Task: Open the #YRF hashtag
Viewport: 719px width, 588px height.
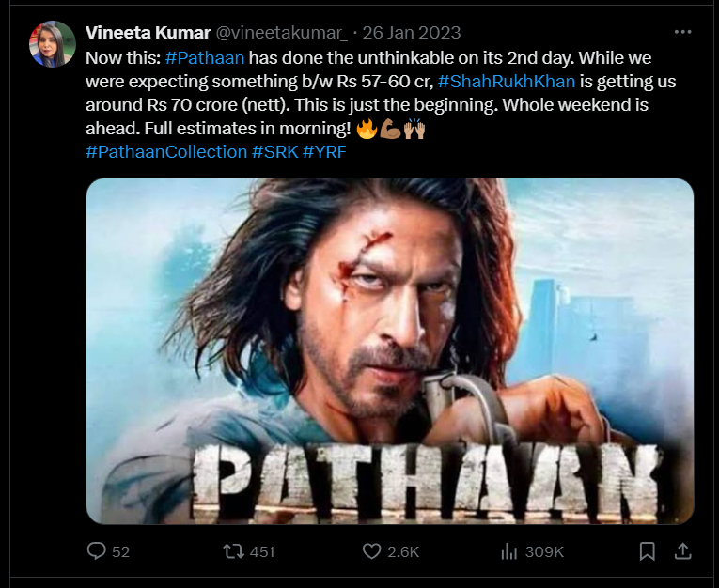Action: pyautogui.click(x=324, y=151)
